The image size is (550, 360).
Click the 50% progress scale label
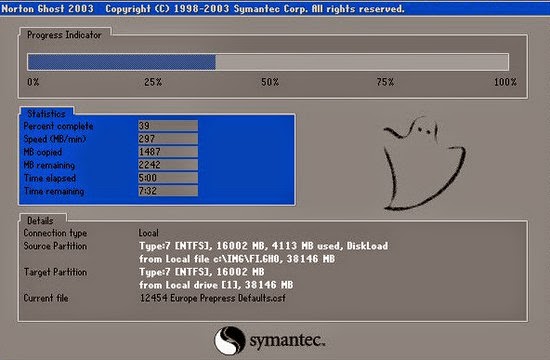pyautogui.click(x=270, y=82)
